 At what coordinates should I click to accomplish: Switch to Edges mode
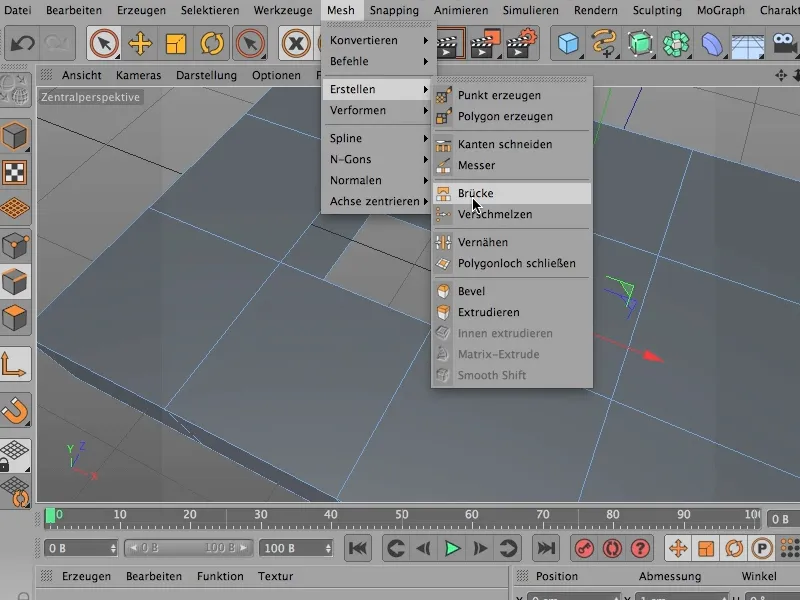coord(15,282)
